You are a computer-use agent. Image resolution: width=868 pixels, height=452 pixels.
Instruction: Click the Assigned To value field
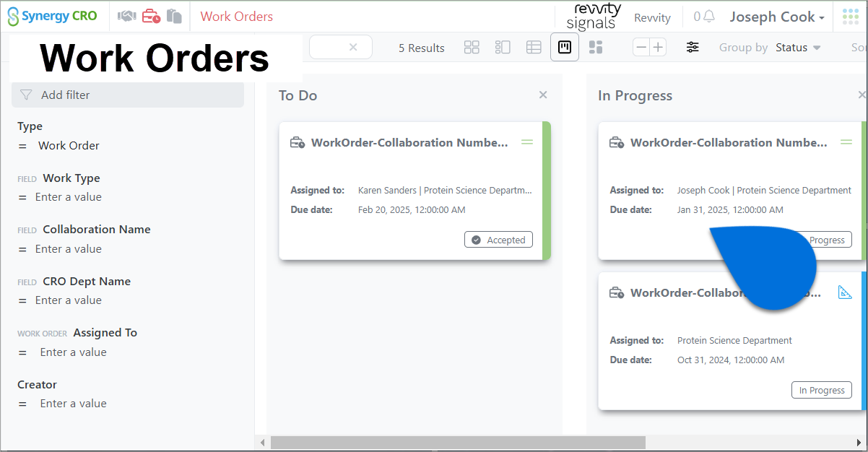73,352
